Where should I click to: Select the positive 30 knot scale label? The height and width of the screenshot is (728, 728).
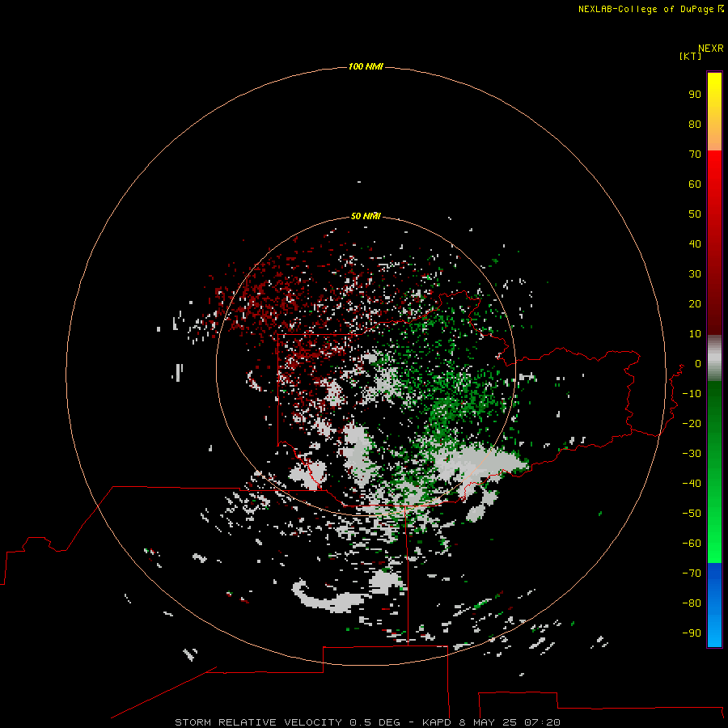[x=695, y=274]
